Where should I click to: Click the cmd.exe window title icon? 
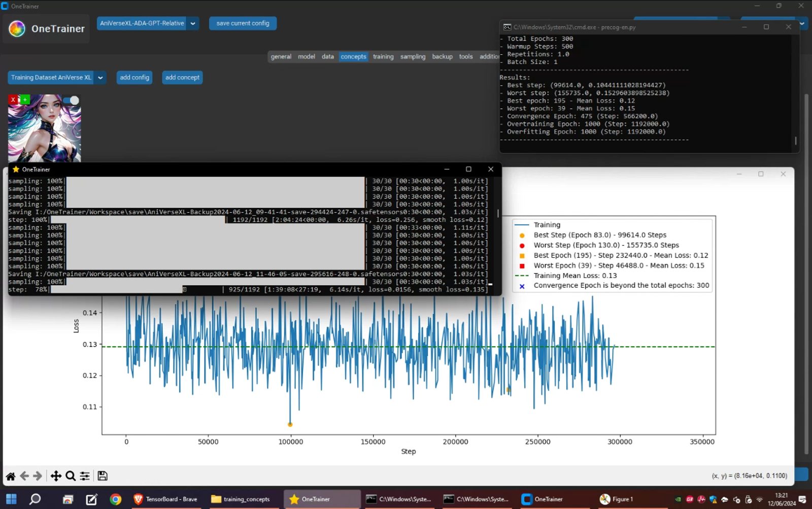(507, 27)
